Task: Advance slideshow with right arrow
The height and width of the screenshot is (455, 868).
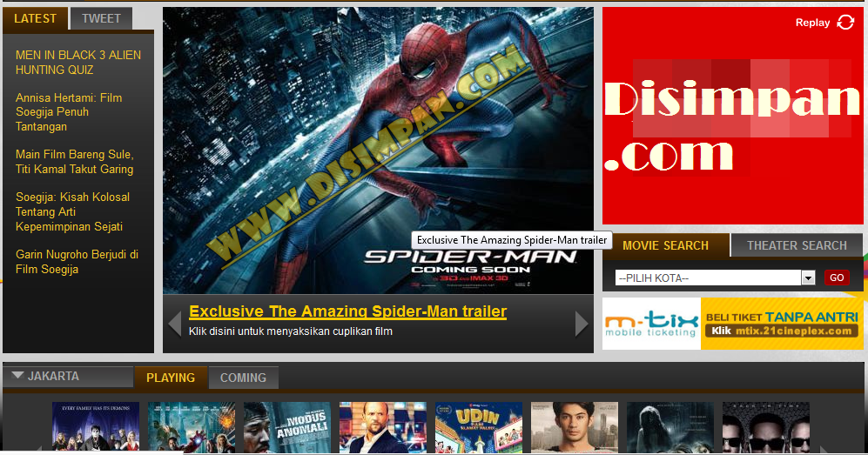Action: [x=582, y=324]
